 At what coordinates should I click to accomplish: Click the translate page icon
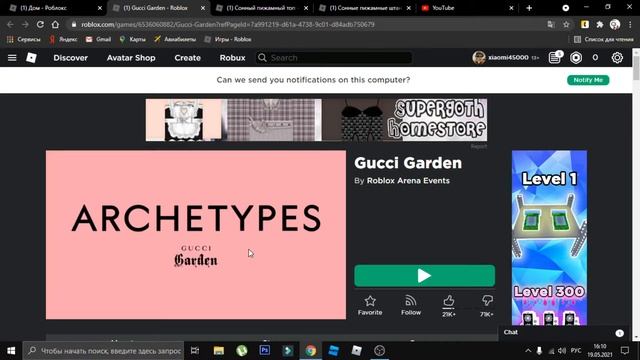[551, 24]
